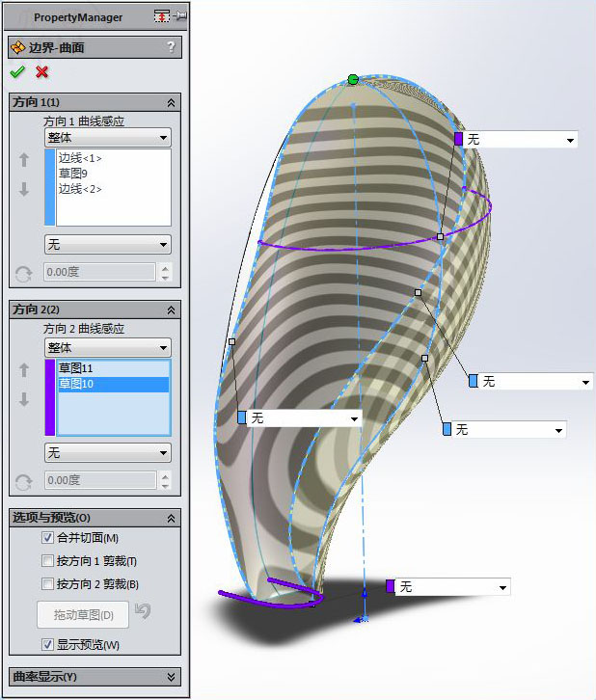
Task: Collapse 选项与预览 section
Action: (x=171, y=519)
